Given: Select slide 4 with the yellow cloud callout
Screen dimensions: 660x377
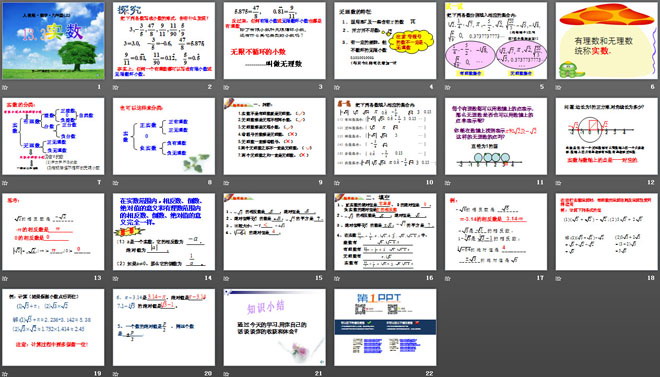Looking at the screenshot, I should (385, 41).
